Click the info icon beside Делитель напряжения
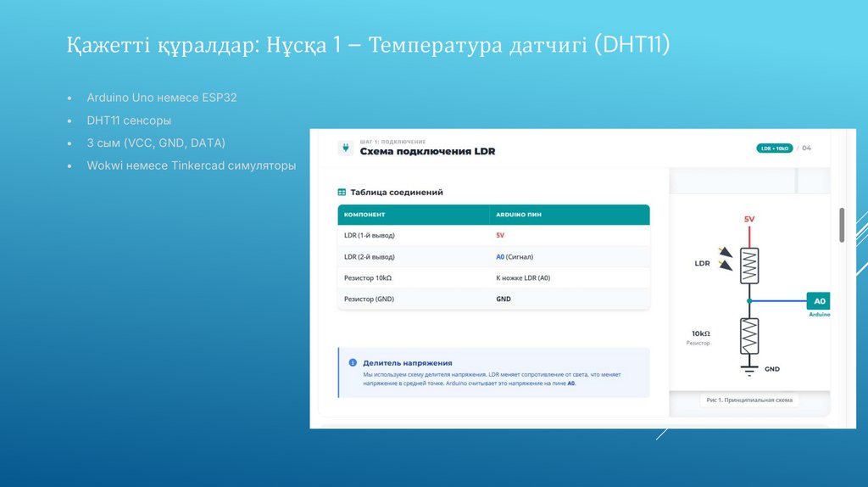Image resolution: width=868 pixels, height=487 pixels. 353,363
